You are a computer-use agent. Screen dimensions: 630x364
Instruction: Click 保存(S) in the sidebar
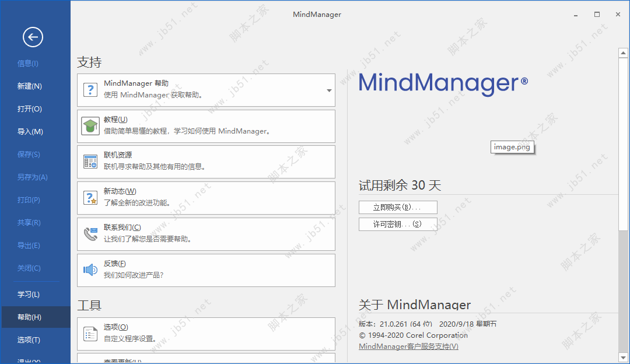[x=29, y=154]
